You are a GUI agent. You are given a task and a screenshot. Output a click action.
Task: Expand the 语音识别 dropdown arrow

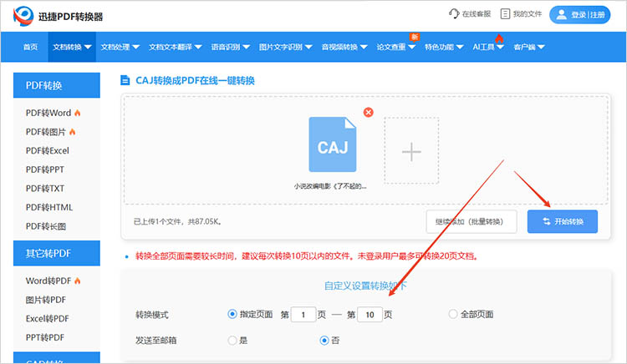[247, 47]
